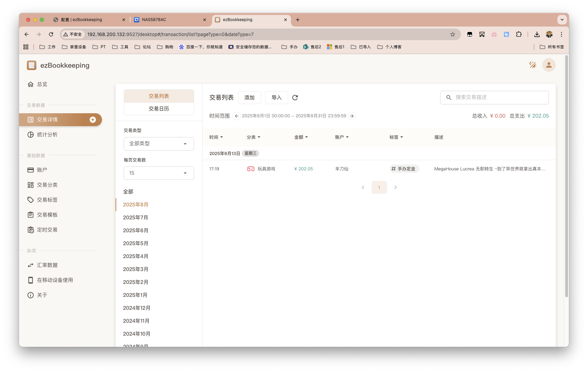This screenshot has width=588, height=372.
Task: Open the 汇率数据 exchange rate icon
Action: 31,265
